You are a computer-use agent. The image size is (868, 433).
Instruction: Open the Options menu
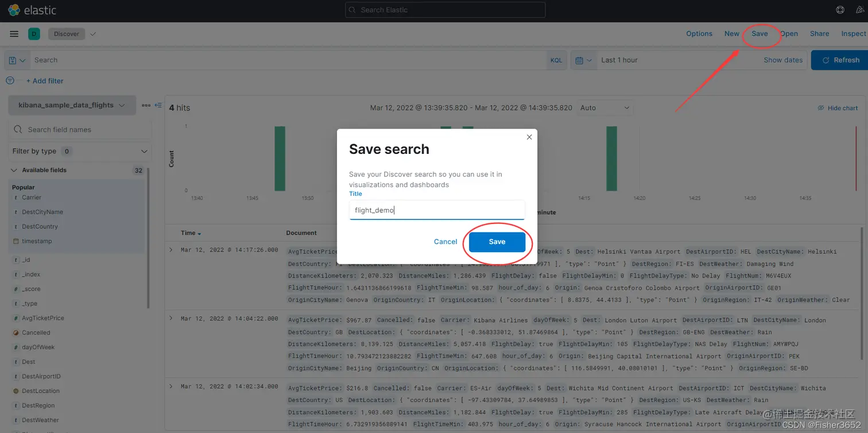coord(699,34)
